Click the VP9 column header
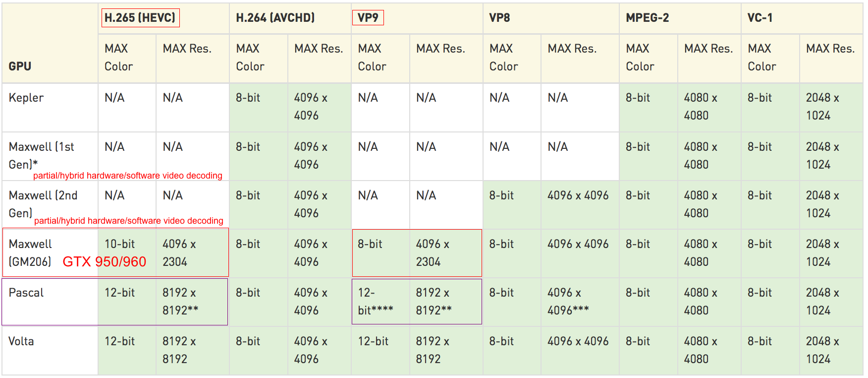 point(368,18)
